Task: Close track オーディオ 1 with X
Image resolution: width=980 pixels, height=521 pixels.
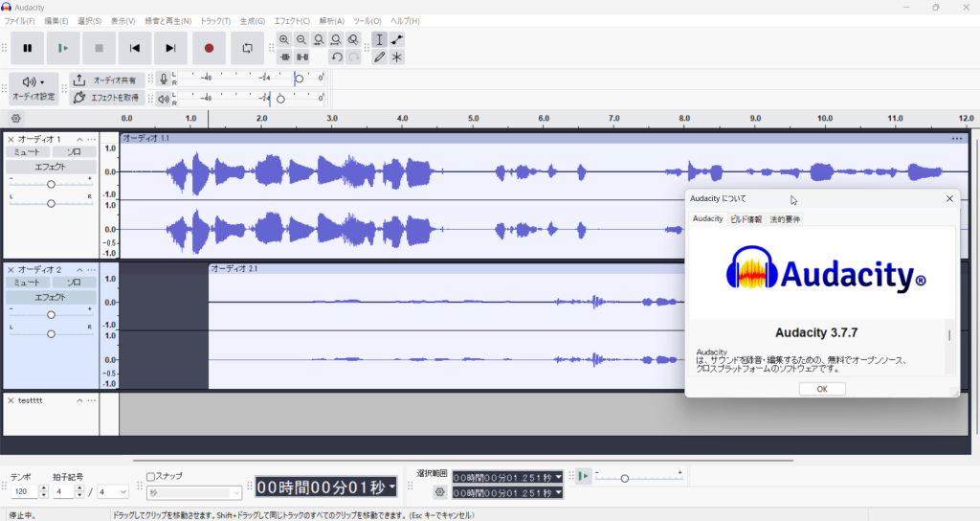Action: 11,139
